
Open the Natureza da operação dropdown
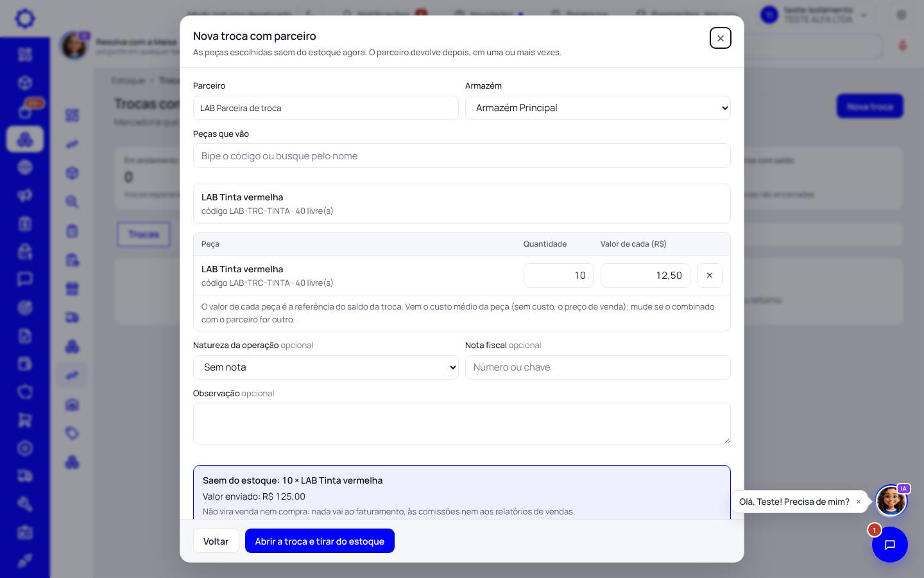[x=325, y=367]
